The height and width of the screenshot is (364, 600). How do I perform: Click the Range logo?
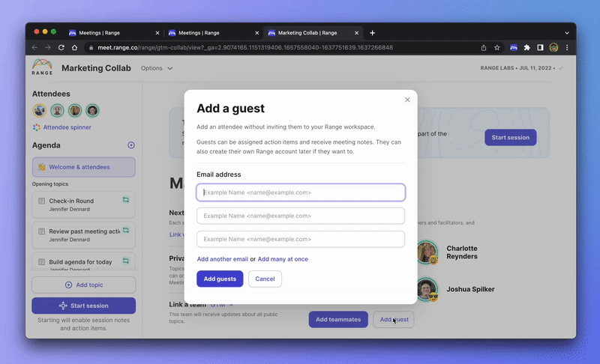(42, 67)
